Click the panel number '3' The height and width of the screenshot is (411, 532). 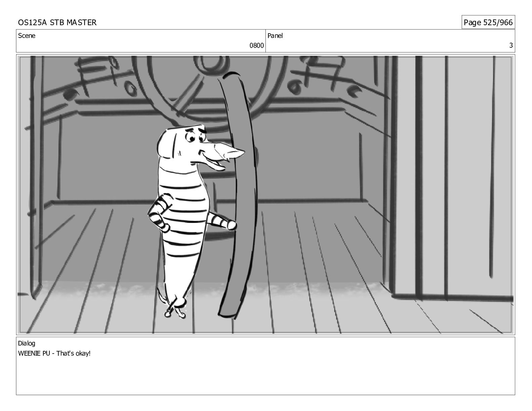click(x=511, y=46)
